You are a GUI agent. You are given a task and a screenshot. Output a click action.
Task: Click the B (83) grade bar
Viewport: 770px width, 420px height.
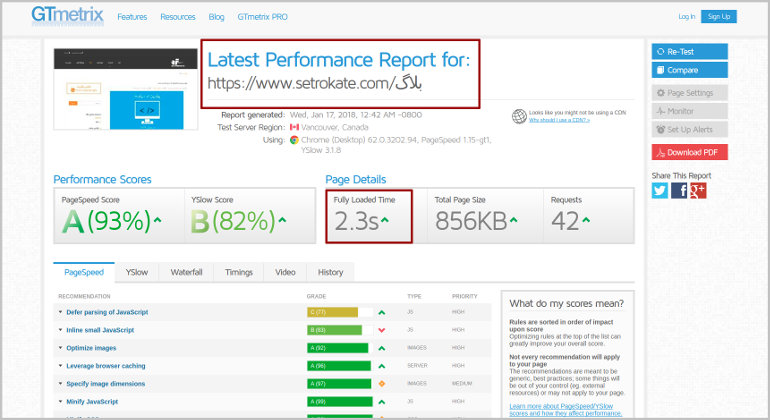click(334, 330)
